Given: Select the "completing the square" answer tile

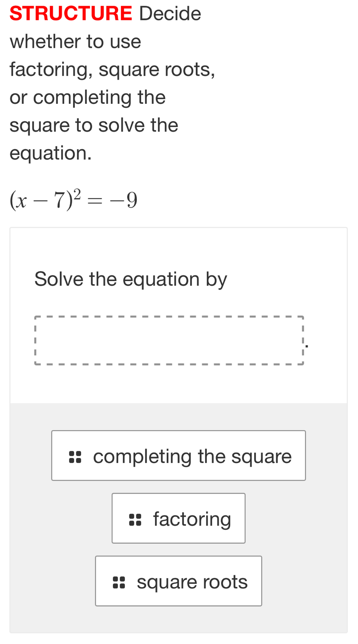Looking at the screenshot, I should 179,456.
